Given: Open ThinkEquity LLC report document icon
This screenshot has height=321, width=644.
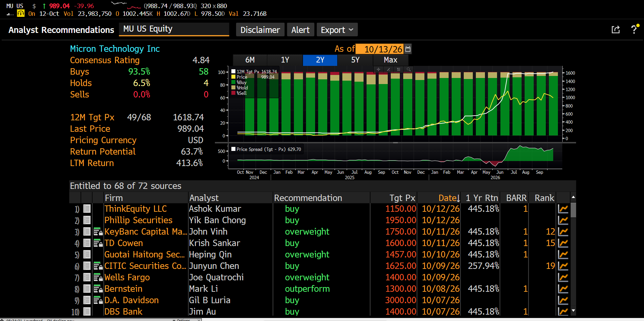Looking at the screenshot, I should pyautogui.click(x=87, y=209).
